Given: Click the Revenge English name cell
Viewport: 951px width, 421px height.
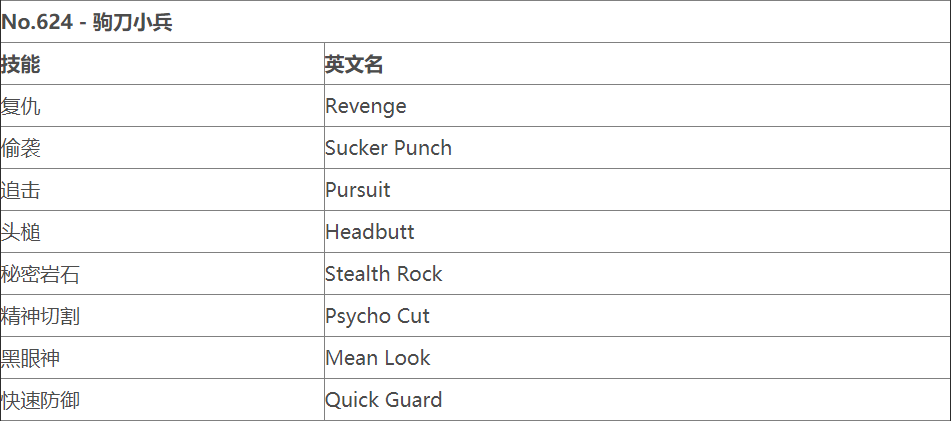Looking at the screenshot, I should pyautogui.click(x=365, y=106).
